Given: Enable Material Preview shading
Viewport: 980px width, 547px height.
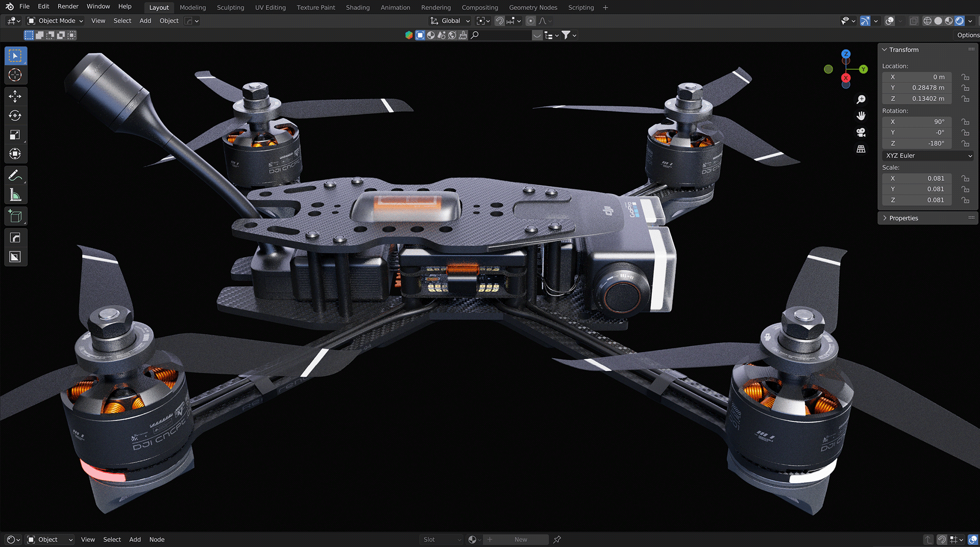Looking at the screenshot, I should pyautogui.click(x=949, y=21).
